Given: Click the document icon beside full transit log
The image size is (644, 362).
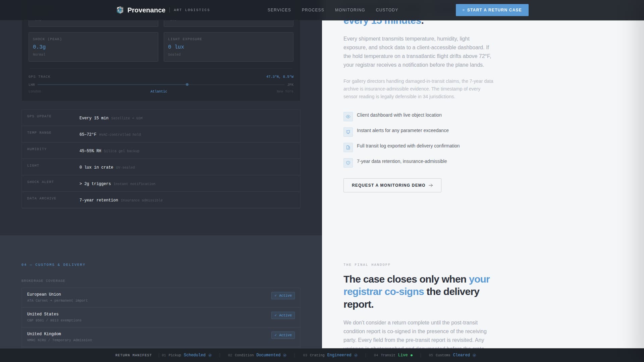Looking at the screenshot, I should pos(348,147).
